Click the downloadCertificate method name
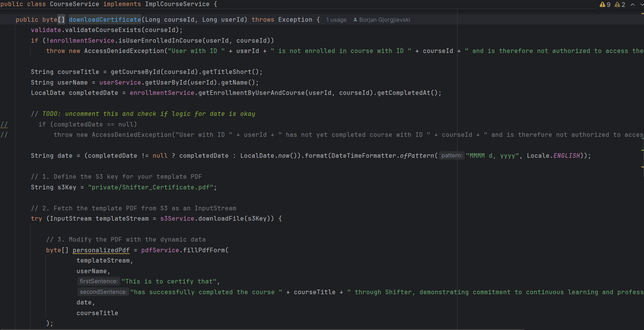This screenshot has width=644, height=330. point(105,19)
